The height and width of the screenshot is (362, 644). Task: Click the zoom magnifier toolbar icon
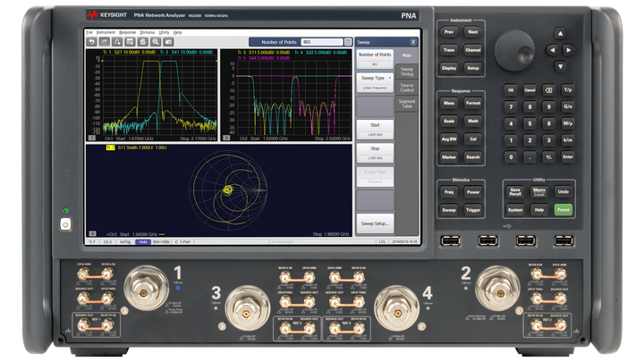tap(156, 41)
